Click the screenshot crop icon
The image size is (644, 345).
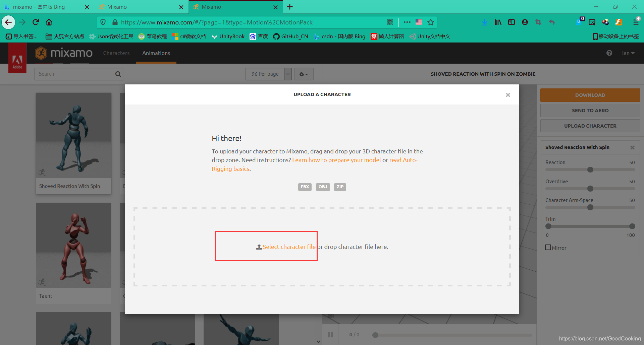coord(538,22)
